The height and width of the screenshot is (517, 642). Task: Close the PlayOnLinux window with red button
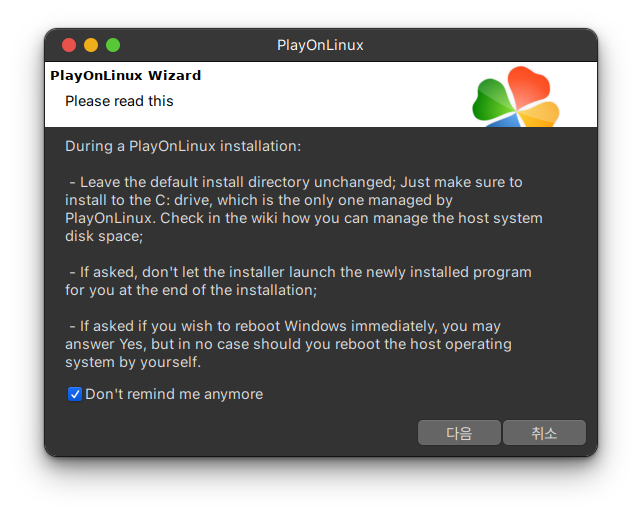(x=69, y=45)
